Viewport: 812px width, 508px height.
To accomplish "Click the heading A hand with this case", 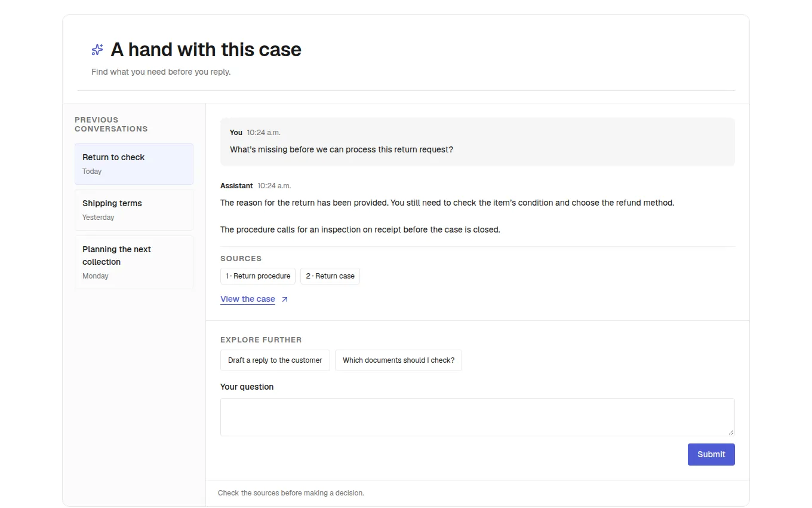I will [206, 50].
